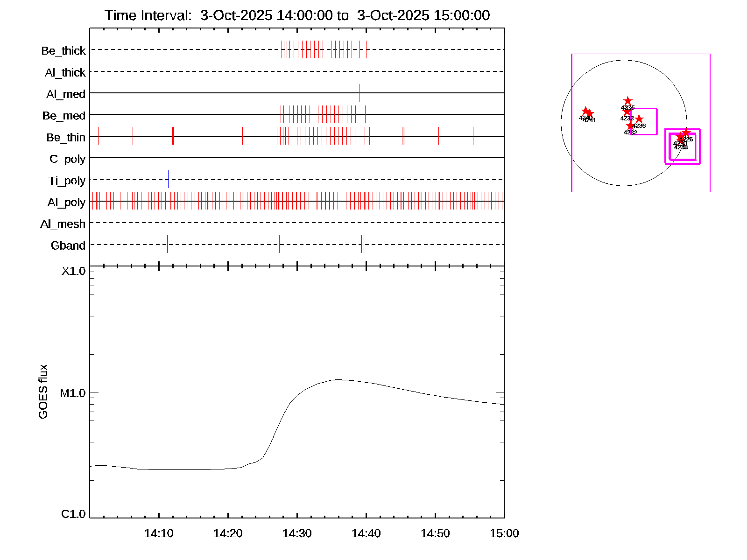Click the X1.0 flux level label

[x=74, y=271]
